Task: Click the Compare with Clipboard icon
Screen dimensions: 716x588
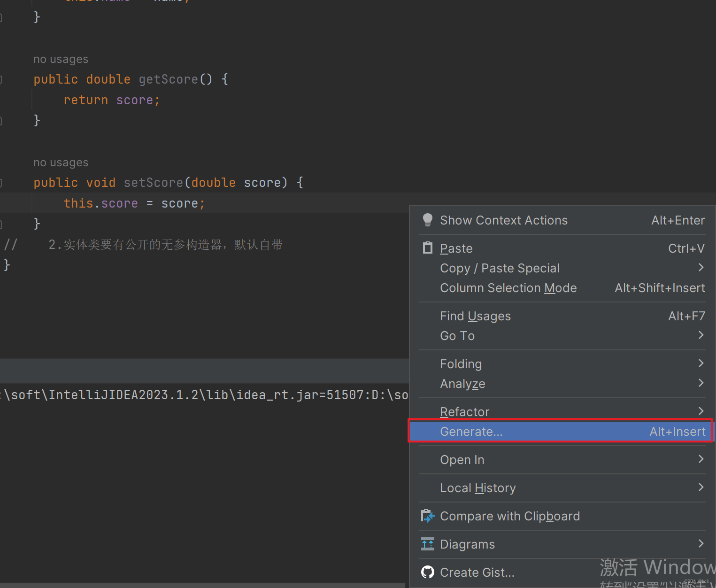Action: 428,516
